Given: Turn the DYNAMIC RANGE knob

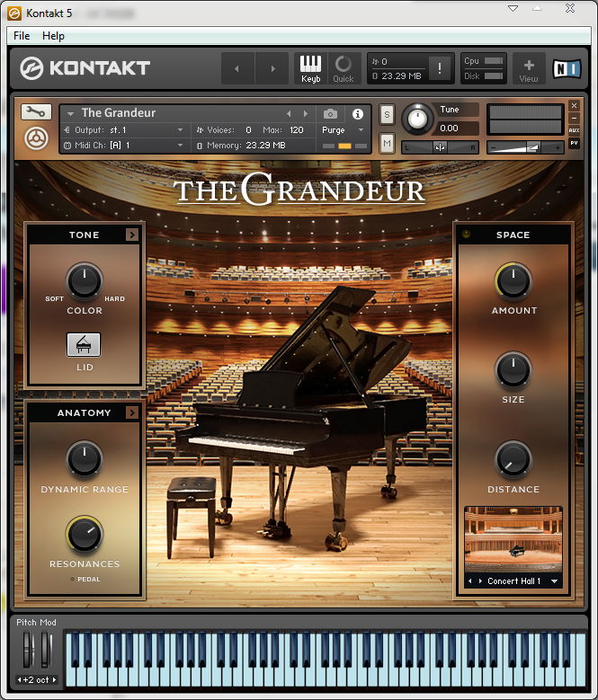Looking at the screenshot, I should (85, 458).
